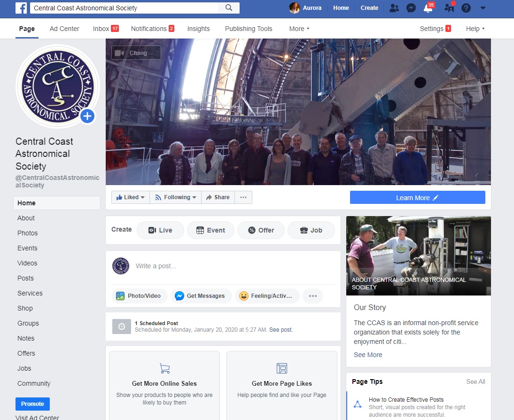Open the Inbox tab
The image size is (514, 420).
coord(106,29)
